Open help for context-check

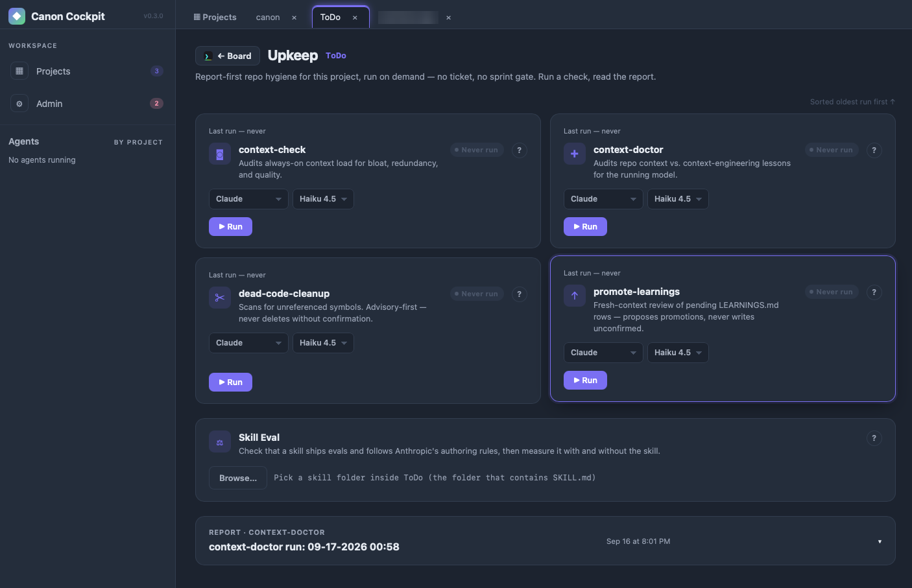point(519,150)
